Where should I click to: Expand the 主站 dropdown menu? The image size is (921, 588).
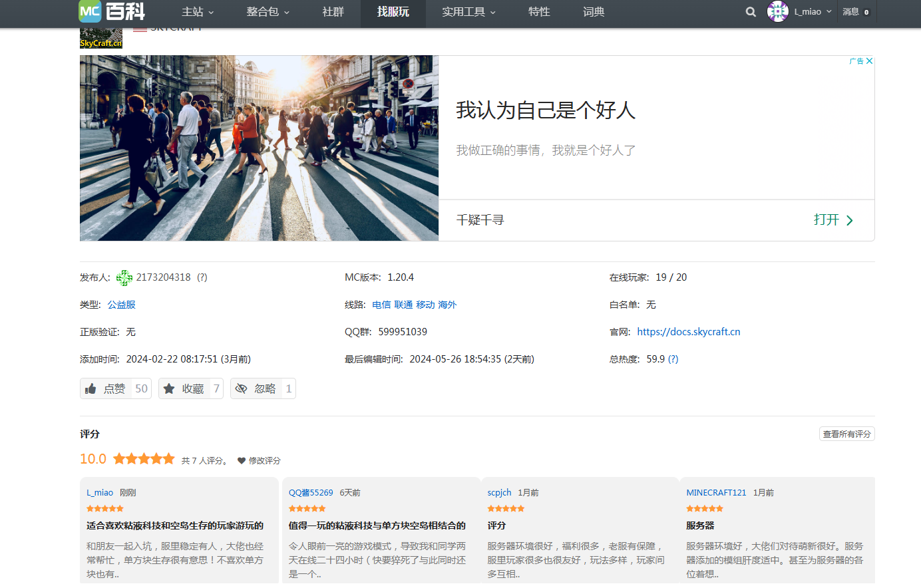pyautogui.click(x=198, y=12)
